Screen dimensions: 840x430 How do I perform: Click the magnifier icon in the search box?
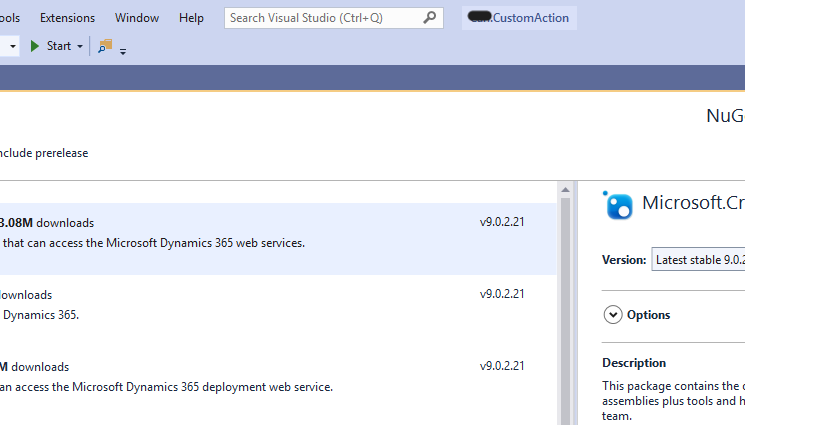[x=430, y=18]
